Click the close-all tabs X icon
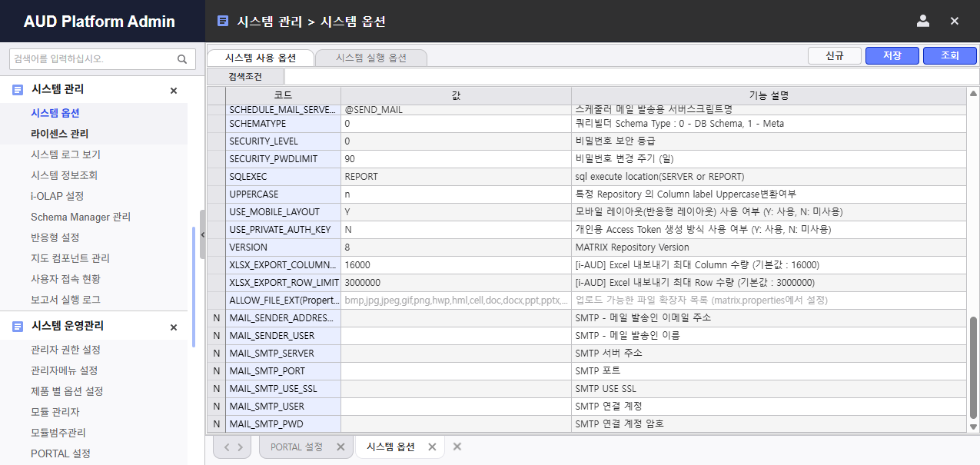980x465 pixels. [x=457, y=447]
